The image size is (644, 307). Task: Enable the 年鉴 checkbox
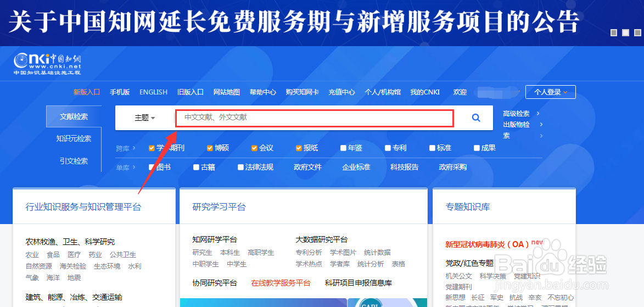click(343, 148)
